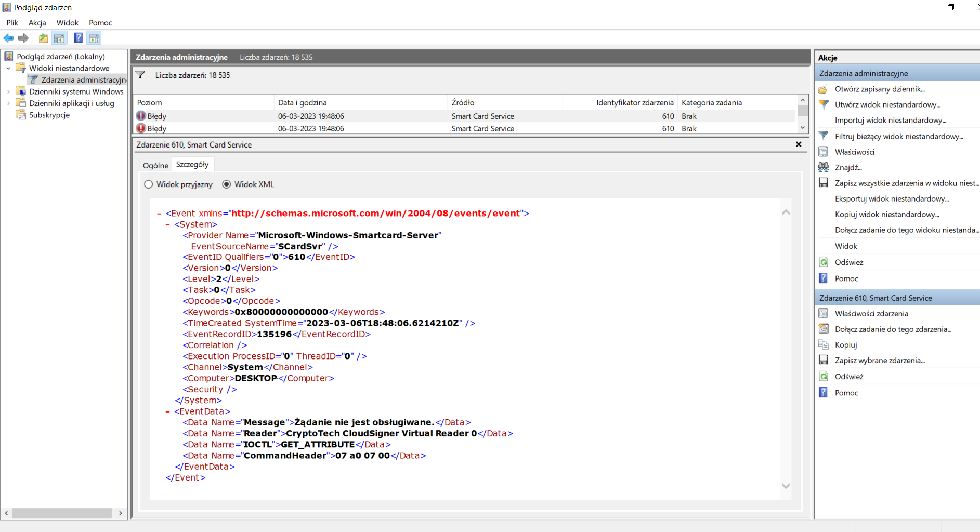Click the Właściwości icon under Zdarzenia administracyjne

(824, 152)
